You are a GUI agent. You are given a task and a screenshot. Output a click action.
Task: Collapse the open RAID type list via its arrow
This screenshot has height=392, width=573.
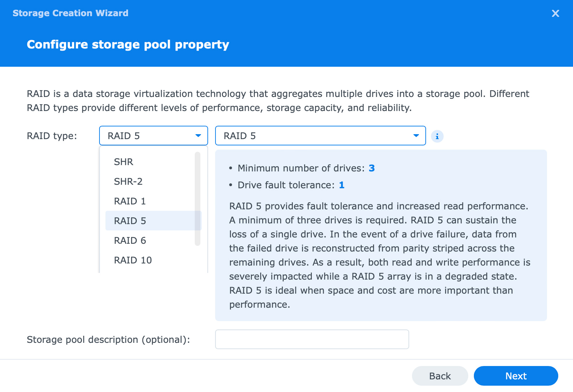198,136
